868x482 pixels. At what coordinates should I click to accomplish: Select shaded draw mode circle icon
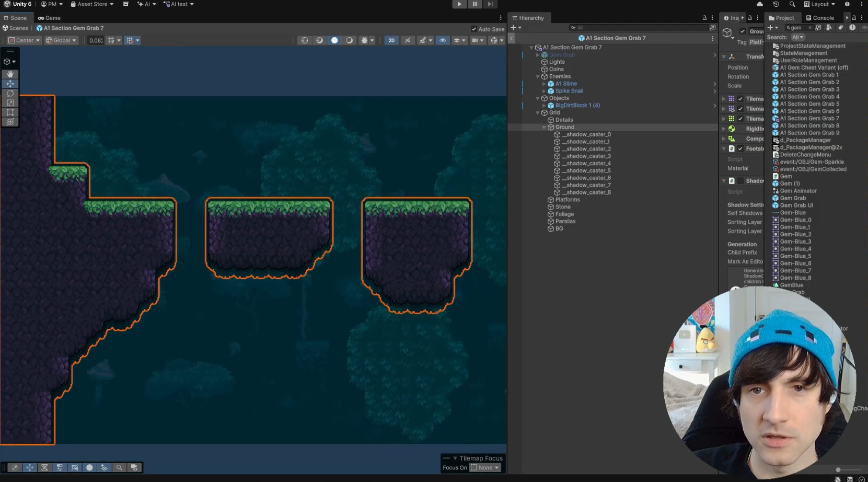[x=334, y=40]
